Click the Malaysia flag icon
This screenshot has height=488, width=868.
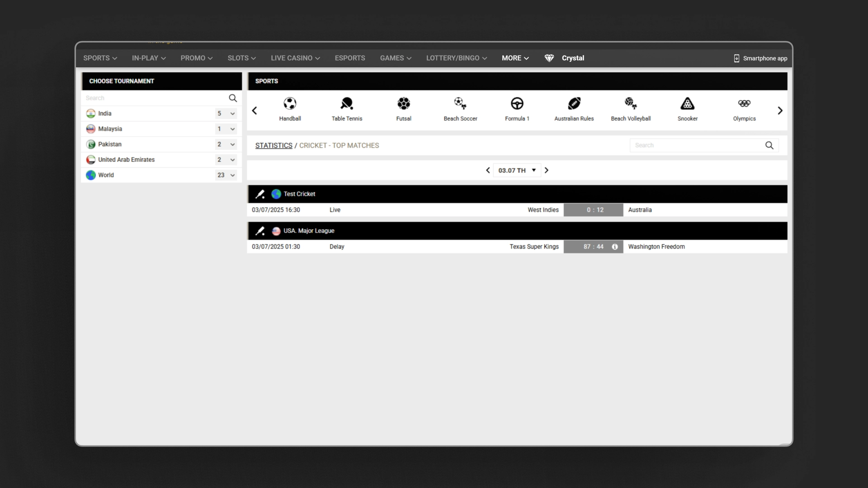pos(91,129)
